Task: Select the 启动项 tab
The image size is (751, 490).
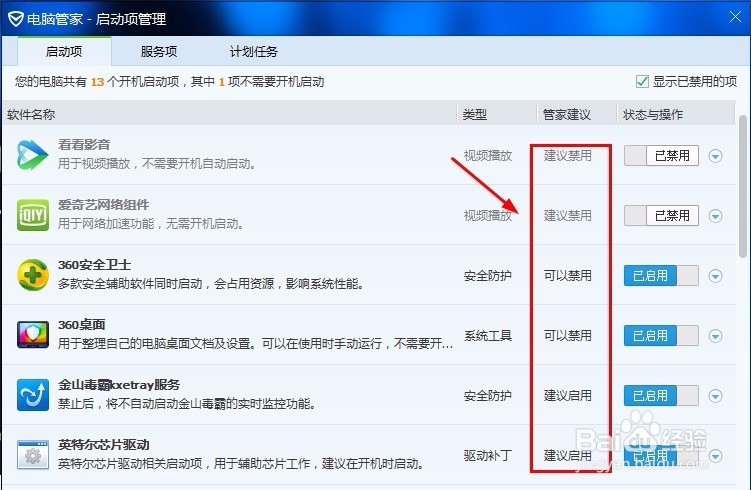Action: pyautogui.click(x=64, y=51)
